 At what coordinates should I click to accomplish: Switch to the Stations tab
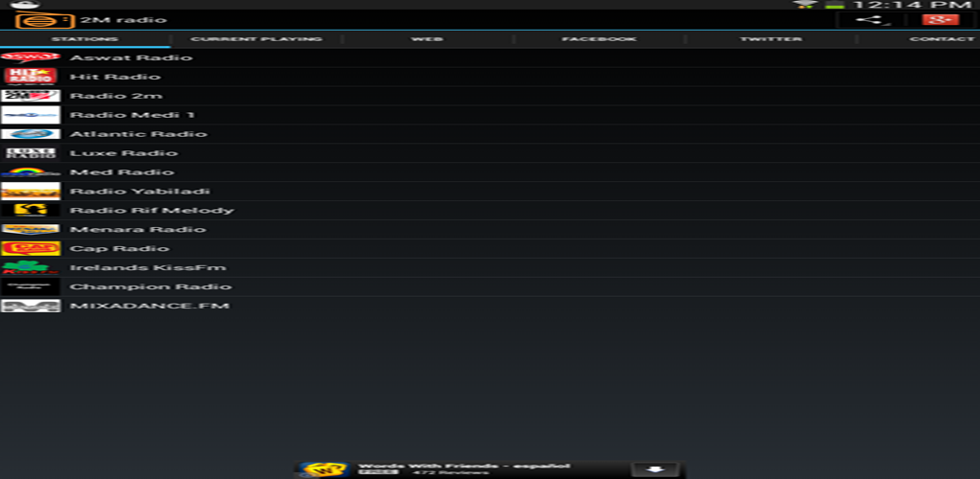pos(85,38)
